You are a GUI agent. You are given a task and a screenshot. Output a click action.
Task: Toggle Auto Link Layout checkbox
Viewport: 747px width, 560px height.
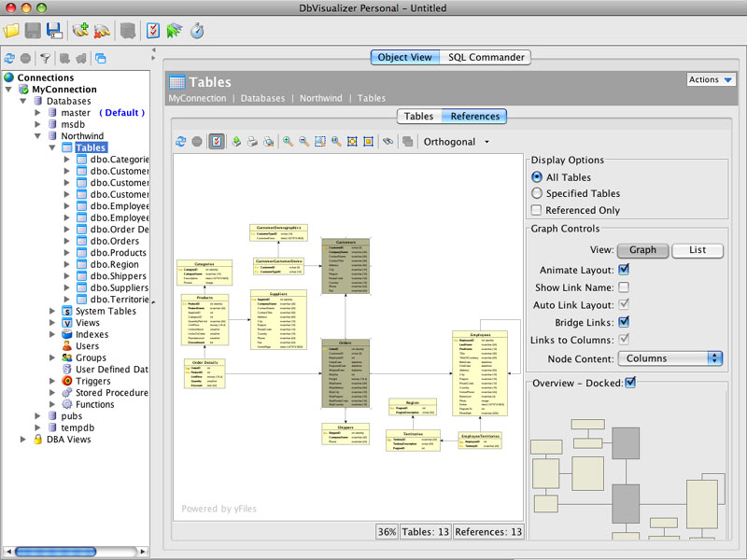click(x=624, y=304)
